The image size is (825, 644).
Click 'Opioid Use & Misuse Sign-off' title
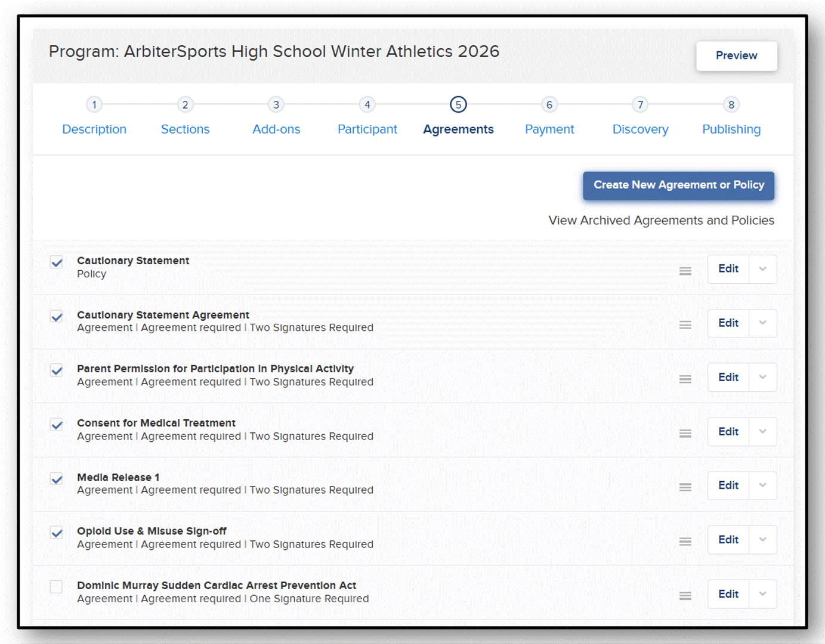tap(152, 531)
